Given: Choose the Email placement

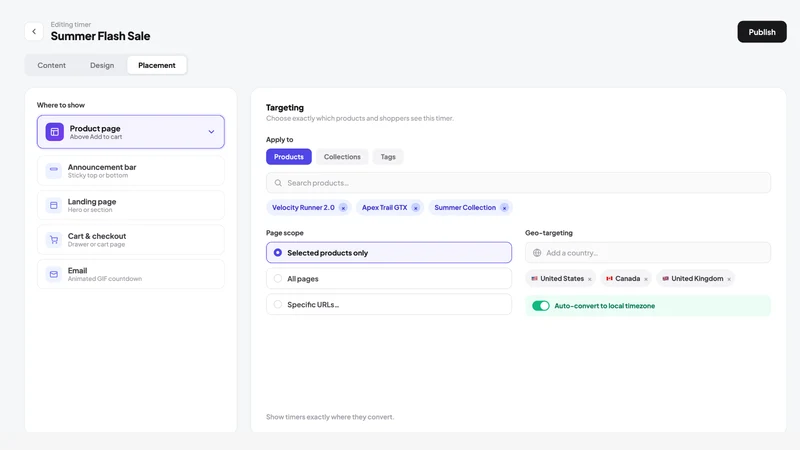Looking at the screenshot, I should 131,274.
